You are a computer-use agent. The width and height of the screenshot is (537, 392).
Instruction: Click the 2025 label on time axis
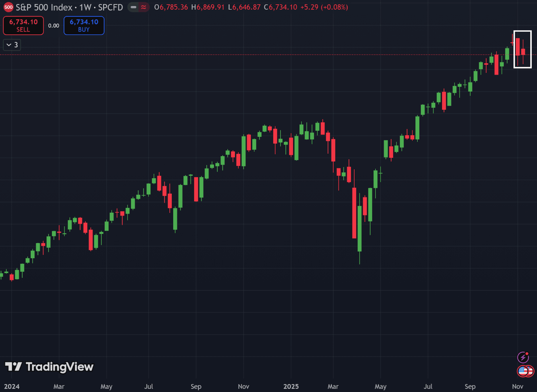291,387
